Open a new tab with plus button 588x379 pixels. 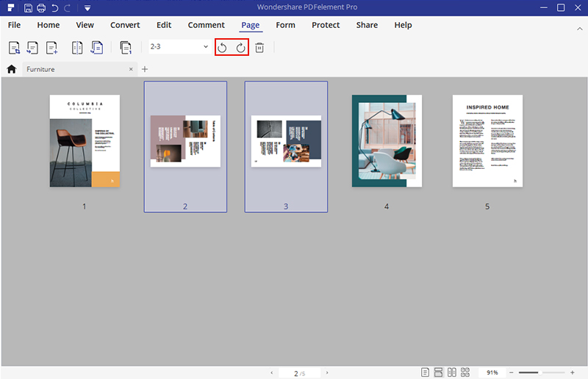coord(145,69)
